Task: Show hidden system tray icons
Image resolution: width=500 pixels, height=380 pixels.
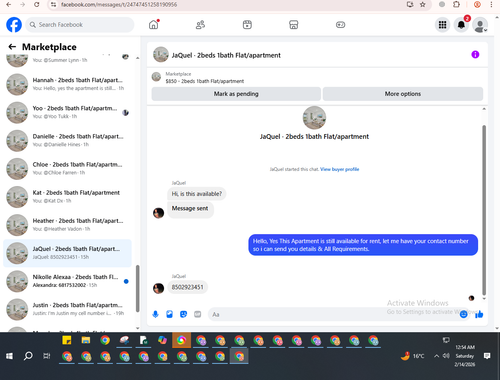Action: point(436,356)
